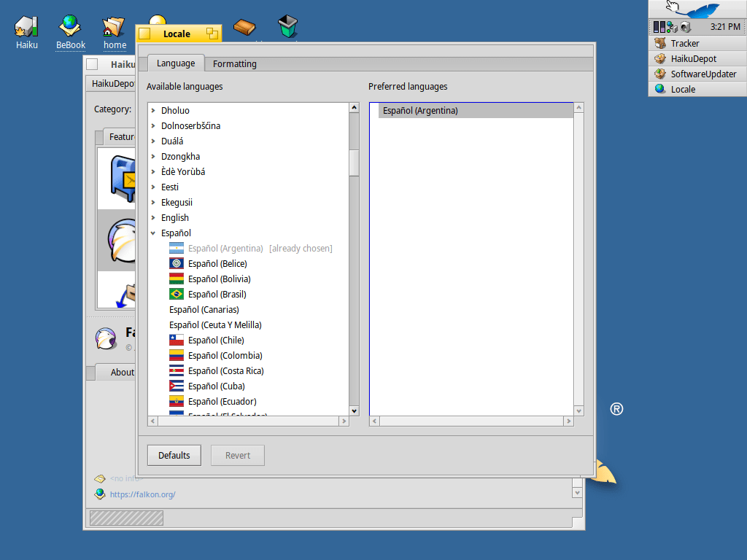This screenshot has height=560, width=747.
Task: Click the ProcessController bars tray icon
Action: 659,27
